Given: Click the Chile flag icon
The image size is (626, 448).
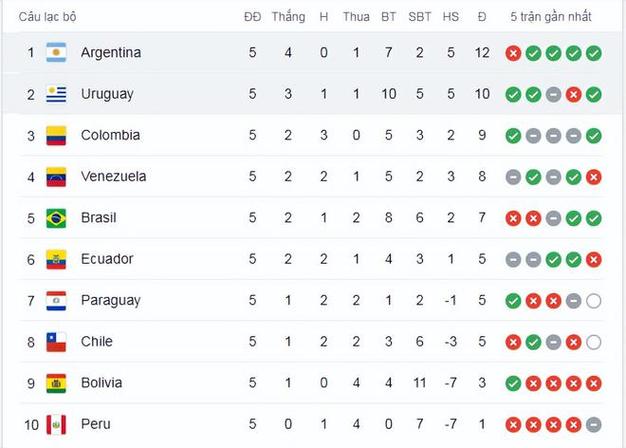Looking at the screenshot, I should point(56,342).
